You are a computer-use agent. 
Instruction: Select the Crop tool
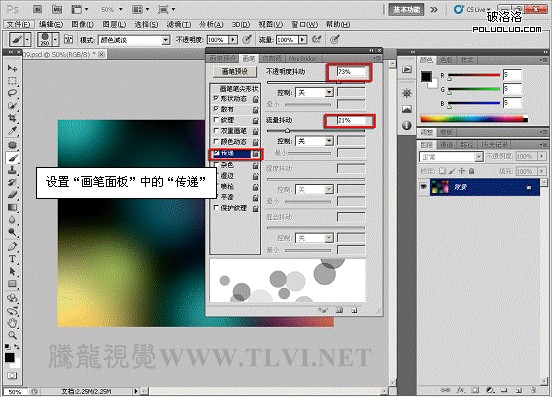[x=12, y=118]
